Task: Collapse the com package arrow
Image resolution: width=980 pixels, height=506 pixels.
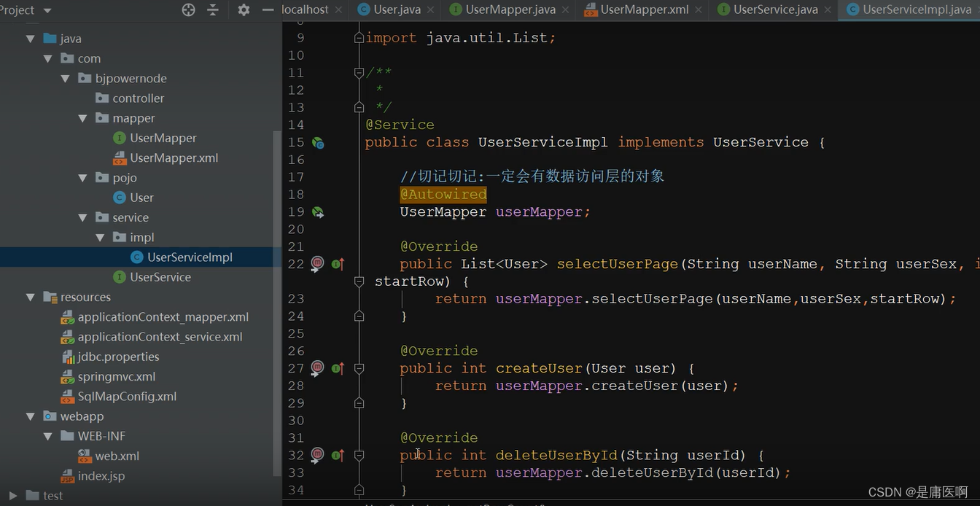Action: 48,58
